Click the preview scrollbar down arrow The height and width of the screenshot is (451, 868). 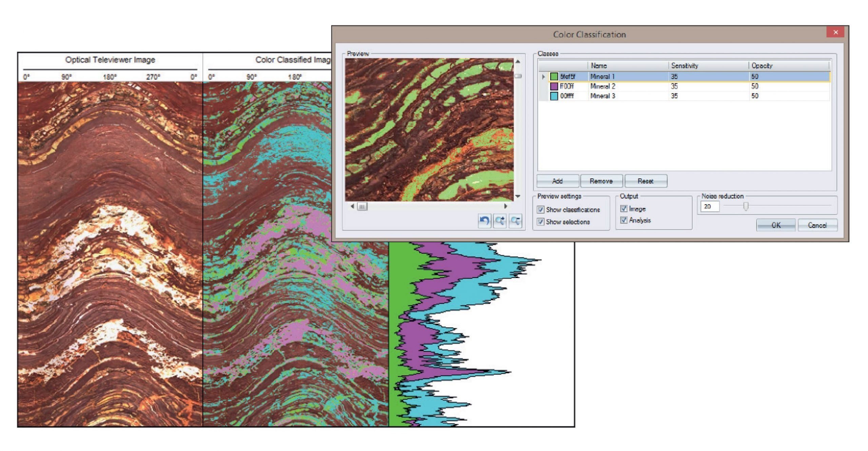click(x=518, y=196)
